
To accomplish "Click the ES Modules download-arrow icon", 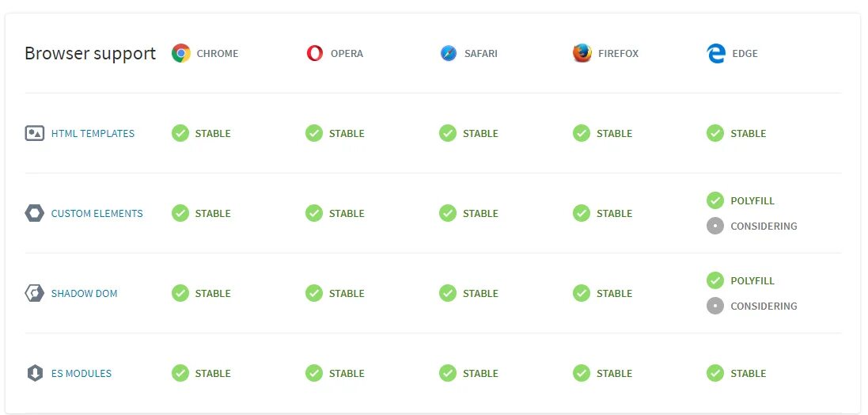I will click(34, 373).
